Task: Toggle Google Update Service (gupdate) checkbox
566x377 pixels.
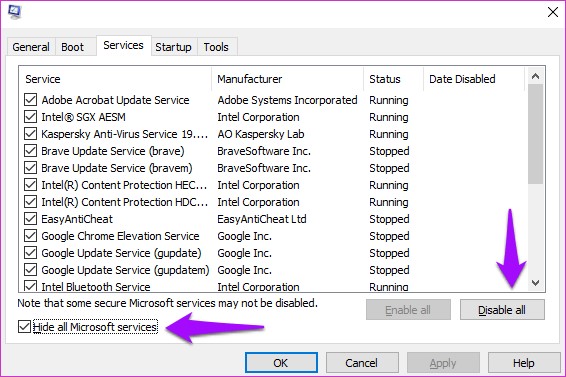Action: [30, 252]
